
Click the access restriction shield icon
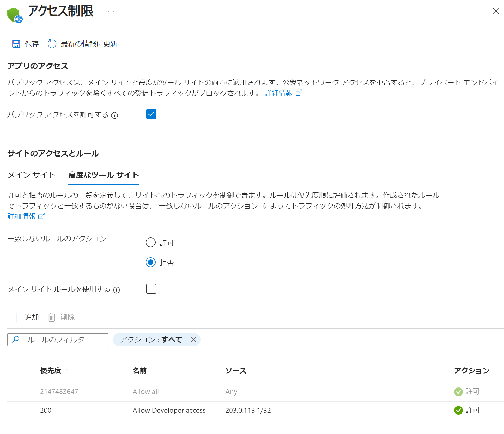[x=15, y=15]
